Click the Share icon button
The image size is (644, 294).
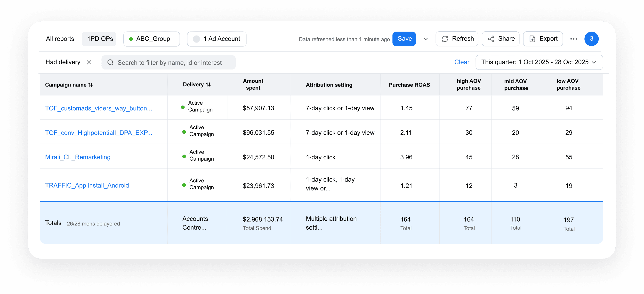pyautogui.click(x=491, y=39)
